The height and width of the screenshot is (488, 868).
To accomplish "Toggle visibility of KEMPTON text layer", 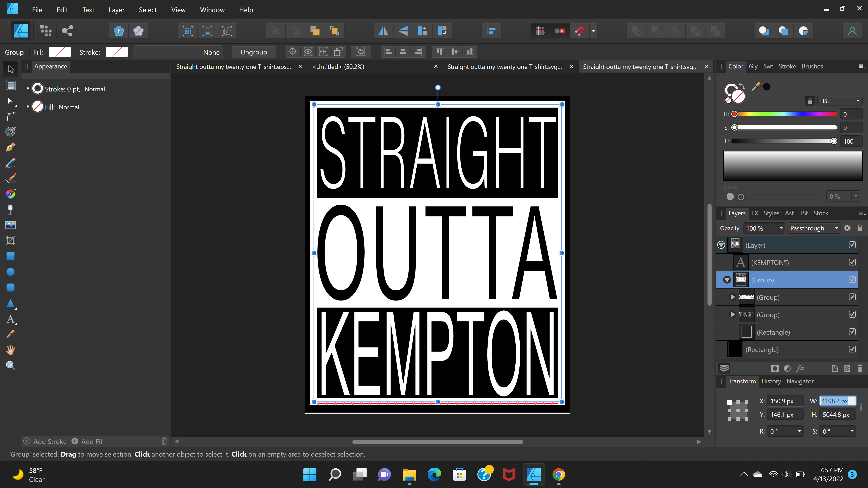I will pyautogui.click(x=852, y=262).
